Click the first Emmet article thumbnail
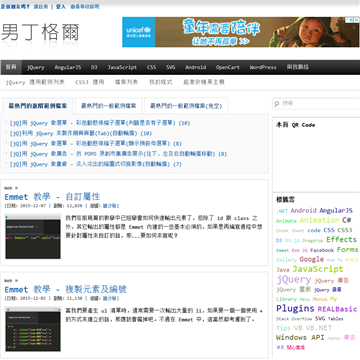The width and height of the screenshot is (360, 360). [33, 236]
